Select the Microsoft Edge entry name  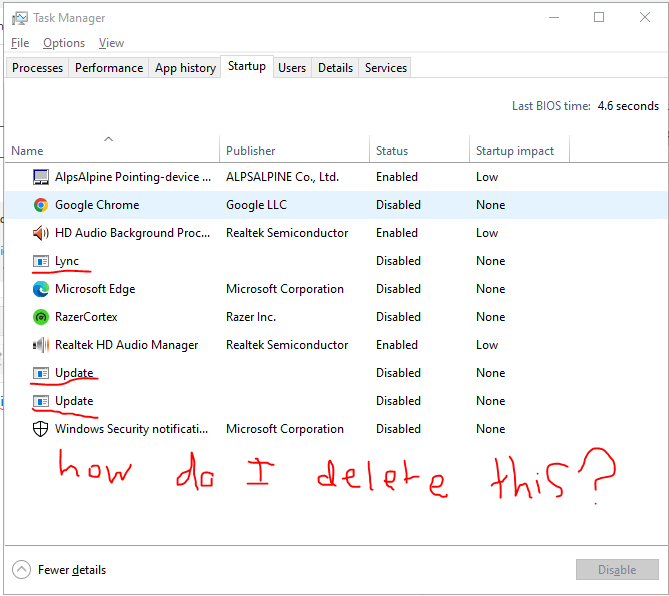click(x=95, y=289)
